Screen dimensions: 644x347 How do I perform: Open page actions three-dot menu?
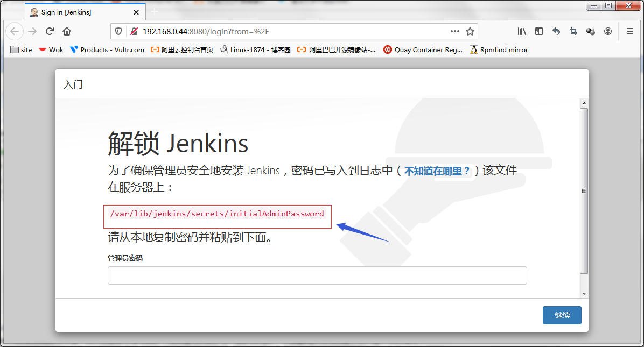pyautogui.click(x=454, y=31)
